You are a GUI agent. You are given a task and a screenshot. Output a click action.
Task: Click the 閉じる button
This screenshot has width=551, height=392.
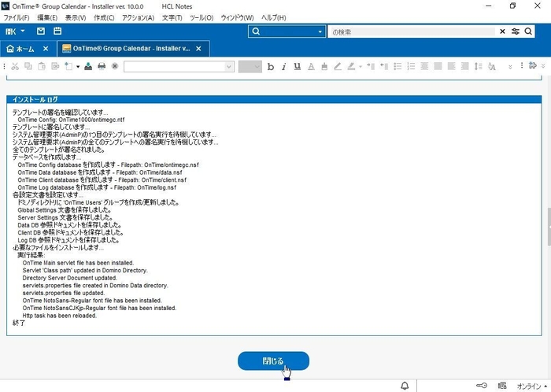(x=273, y=361)
